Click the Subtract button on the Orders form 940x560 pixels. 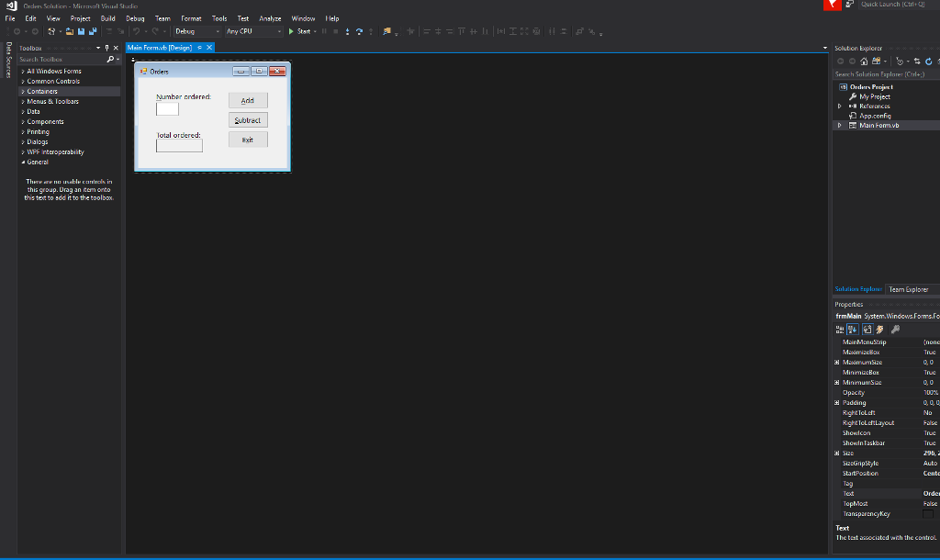click(248, 119)
